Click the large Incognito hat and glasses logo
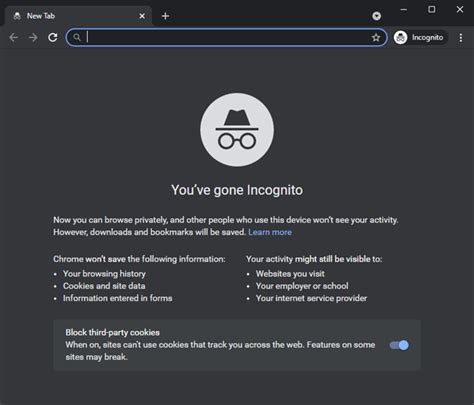Image resolution: width=474 pixels, height=405 pixels. click(237, 130)
